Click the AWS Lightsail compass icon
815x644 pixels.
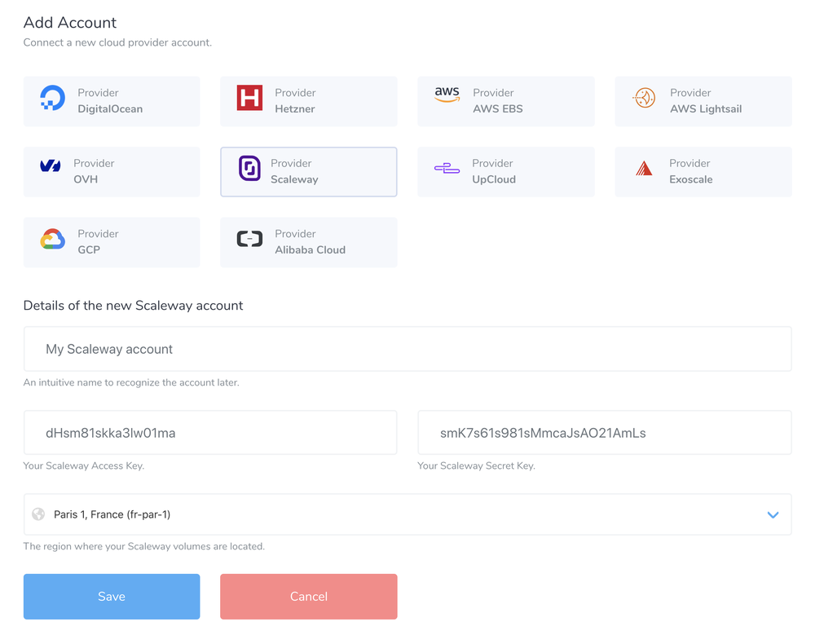coord(645,98)
